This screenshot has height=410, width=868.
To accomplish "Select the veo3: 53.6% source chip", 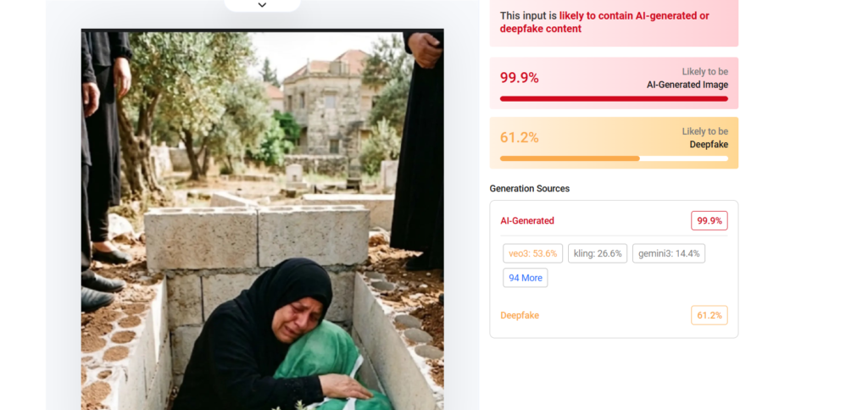I will 532,253.
